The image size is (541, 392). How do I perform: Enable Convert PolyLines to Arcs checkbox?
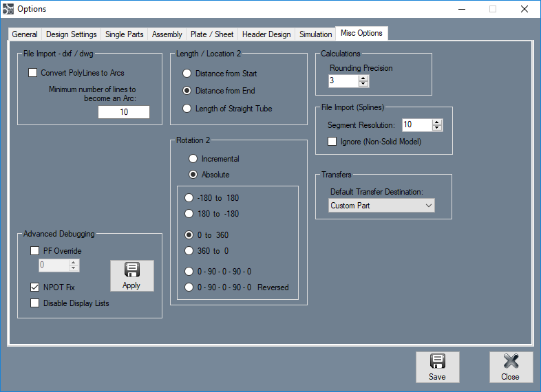tap(33, 73)
